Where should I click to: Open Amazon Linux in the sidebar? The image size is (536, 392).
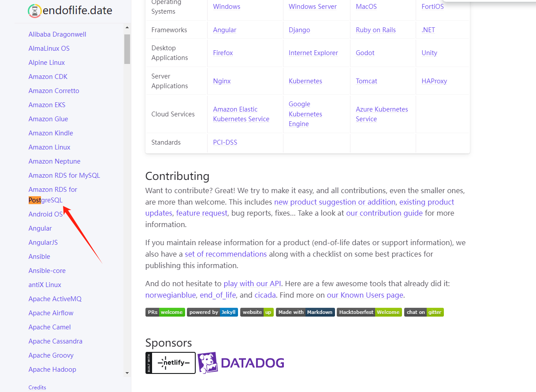(x=49, y=147)
